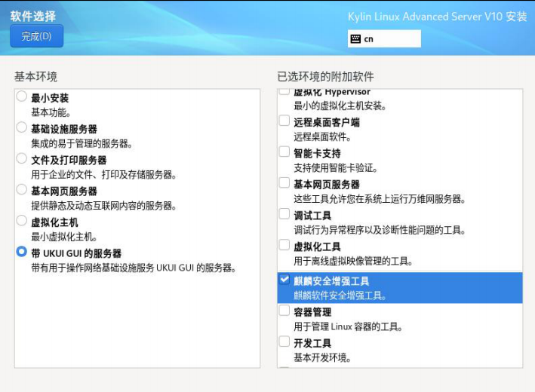Click the 已选环境的附加软件 heading
Image resolution: width=535 pixels, height=392 pixels.
(325, 76)
